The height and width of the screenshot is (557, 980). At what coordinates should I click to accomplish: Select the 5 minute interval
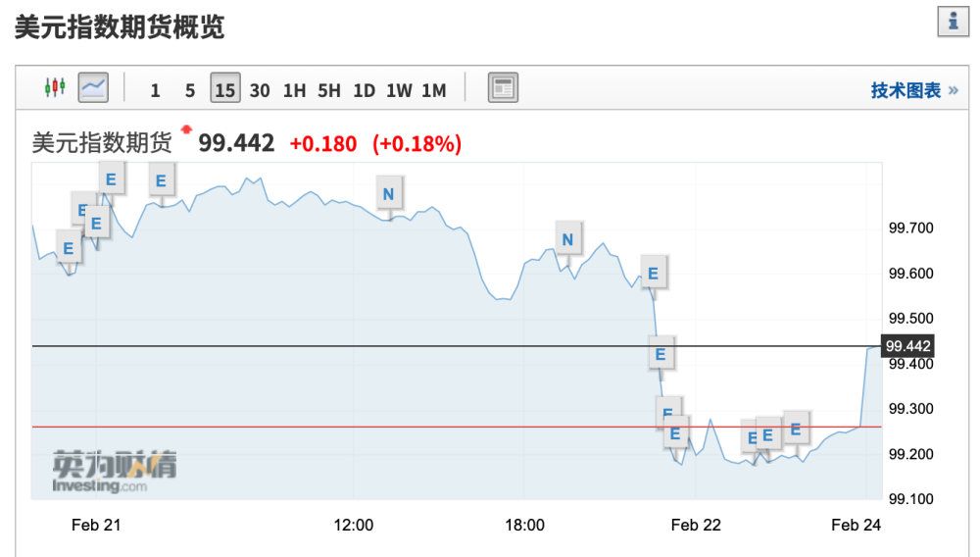190,90
